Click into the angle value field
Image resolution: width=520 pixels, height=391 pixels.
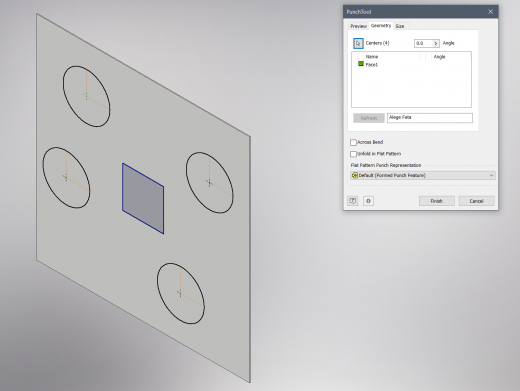pyautogui.click(x=423, y=43)
